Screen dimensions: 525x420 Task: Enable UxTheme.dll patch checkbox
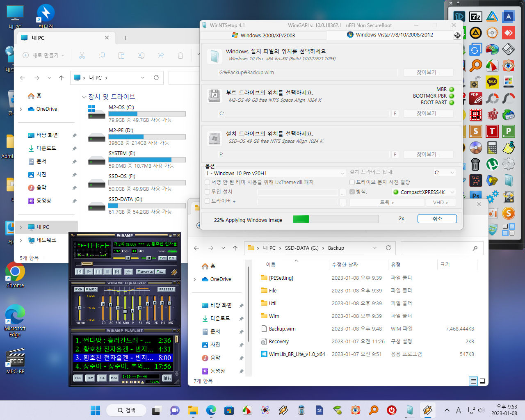coord(208,182)
